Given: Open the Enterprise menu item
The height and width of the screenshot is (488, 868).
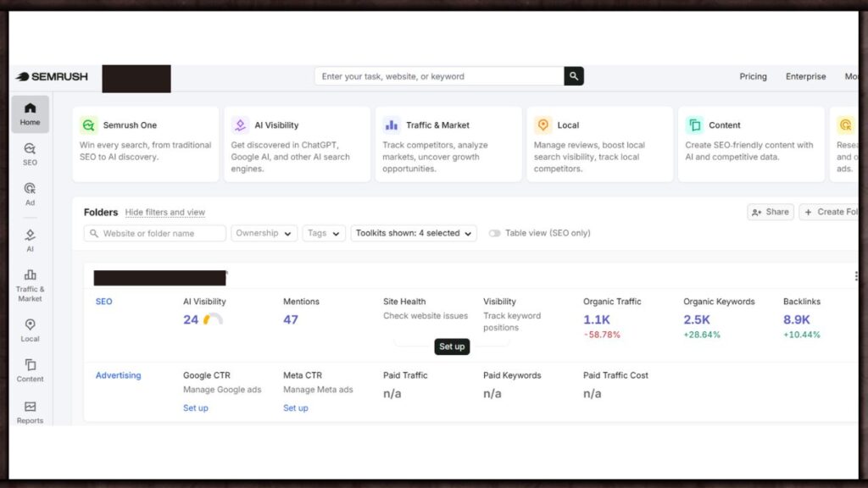Looking at the screenshot, I should point(805,76).
